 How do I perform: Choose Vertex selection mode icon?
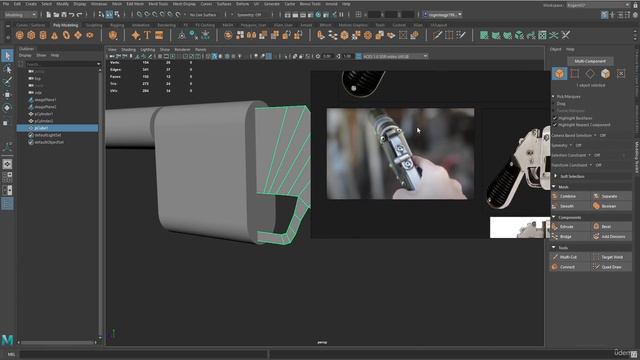(575, 73)
